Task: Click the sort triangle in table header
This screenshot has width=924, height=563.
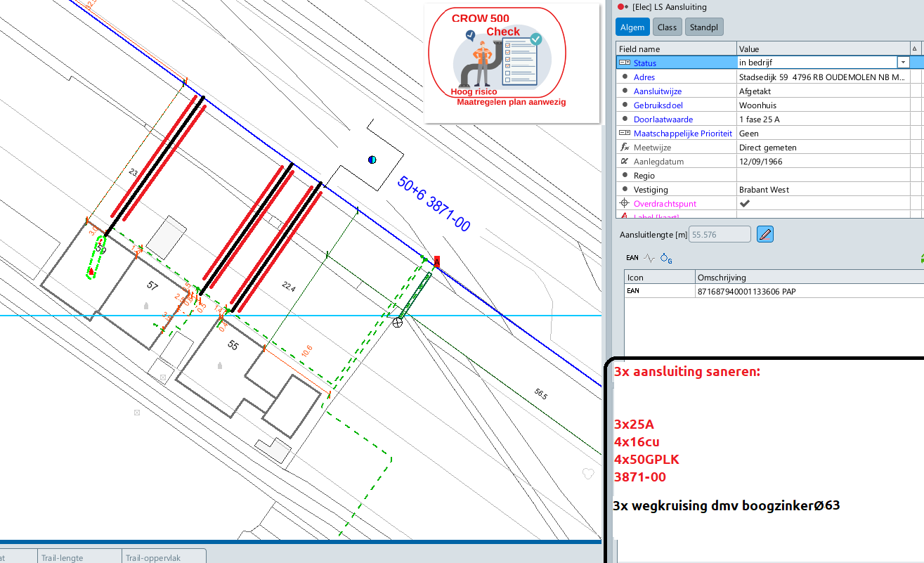Action: pos(914,48)
